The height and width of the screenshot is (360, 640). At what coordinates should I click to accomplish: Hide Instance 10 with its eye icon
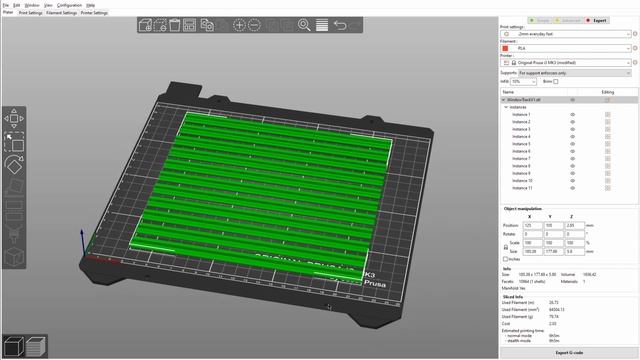click(572, 181)
